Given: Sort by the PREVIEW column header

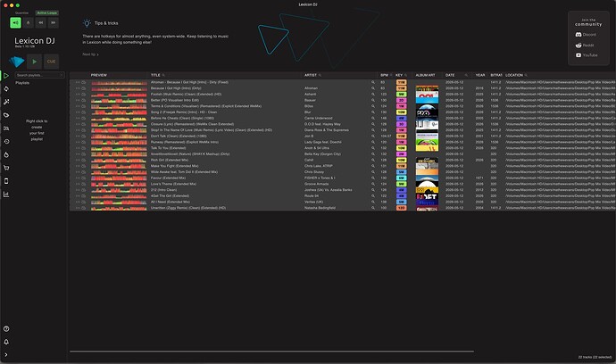Looking at the screenshot, I should (x=99, y=75).
